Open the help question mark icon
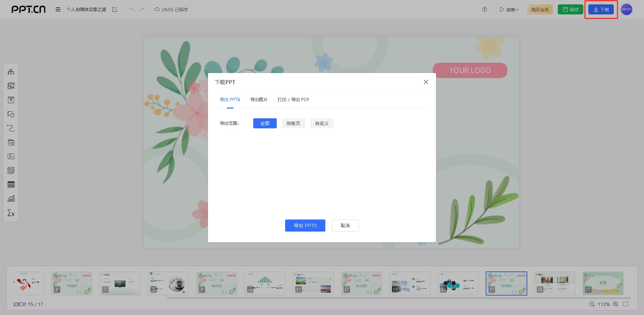Screen dimensions: 644x315 (x=485, y=9)
